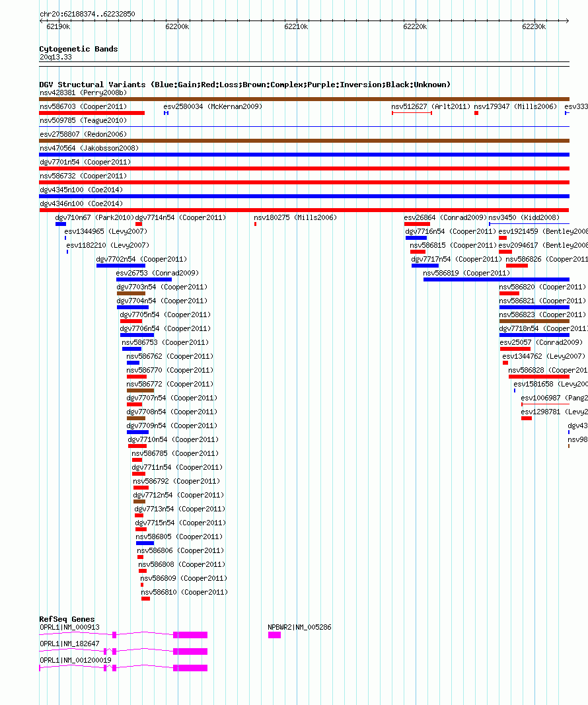588x705 pixels.
Task: Open the dgv7716n54 (Cooper2011) variant
Action: pyautogui.click(x=451, y=231)
